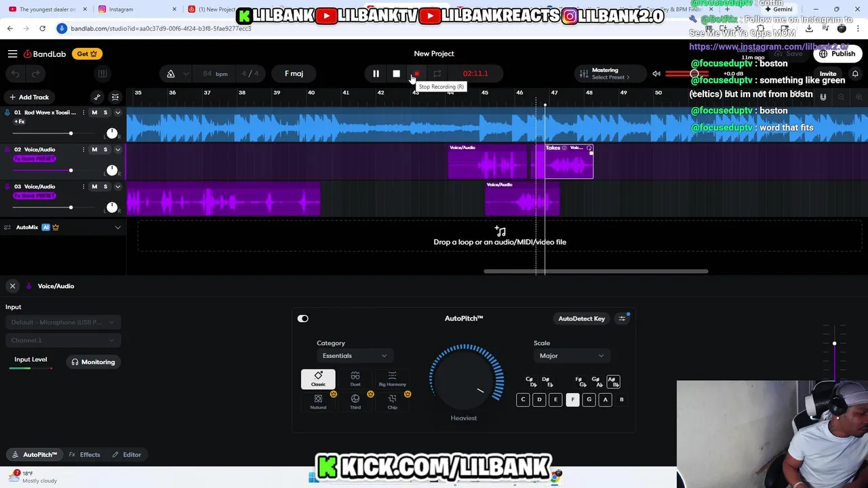Image resolution: width=868 pixels, height=488 pixels.
Task: Open track 03 three-dot menu
Action: (83, 186)
